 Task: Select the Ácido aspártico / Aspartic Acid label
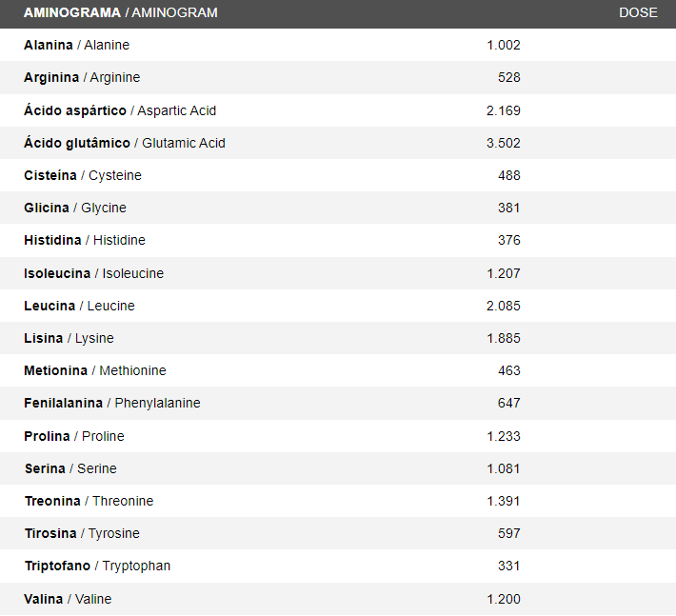pos(120,110)
